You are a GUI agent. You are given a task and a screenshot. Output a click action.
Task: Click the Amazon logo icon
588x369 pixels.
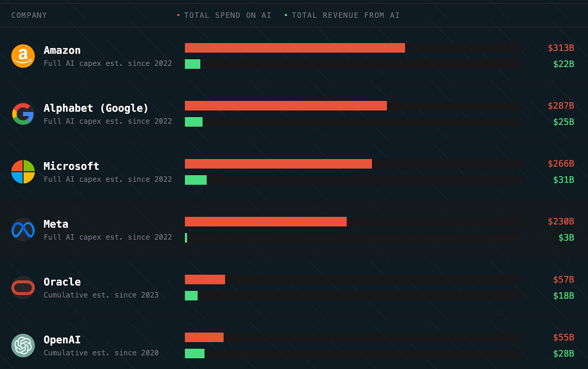pyautogui.click(x=23, y=56)
